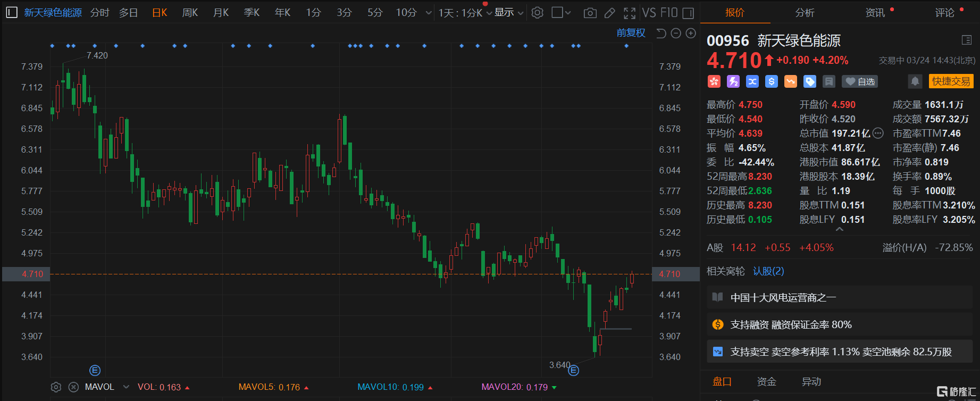Click the orange downtrend short-selling badge

[x=791, y=81]
